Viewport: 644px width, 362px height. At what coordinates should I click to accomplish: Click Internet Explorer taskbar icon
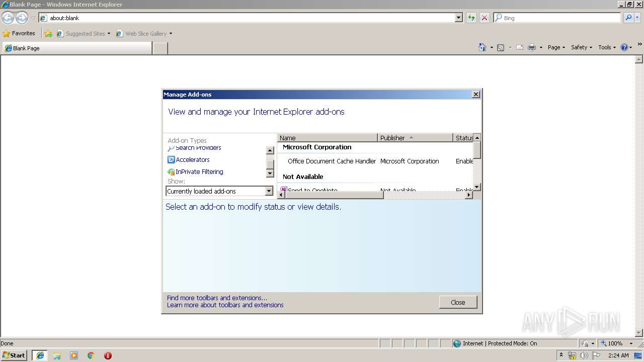point(40,355)
